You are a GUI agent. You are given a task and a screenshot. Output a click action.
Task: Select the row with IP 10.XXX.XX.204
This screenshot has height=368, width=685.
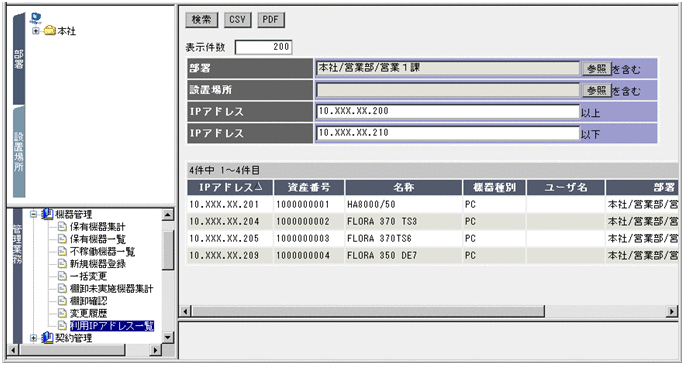(x=432, y=222)
